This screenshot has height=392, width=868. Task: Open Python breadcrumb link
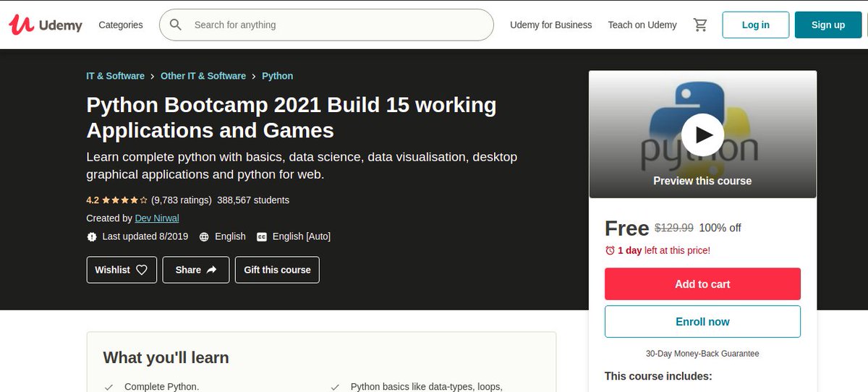278,76
